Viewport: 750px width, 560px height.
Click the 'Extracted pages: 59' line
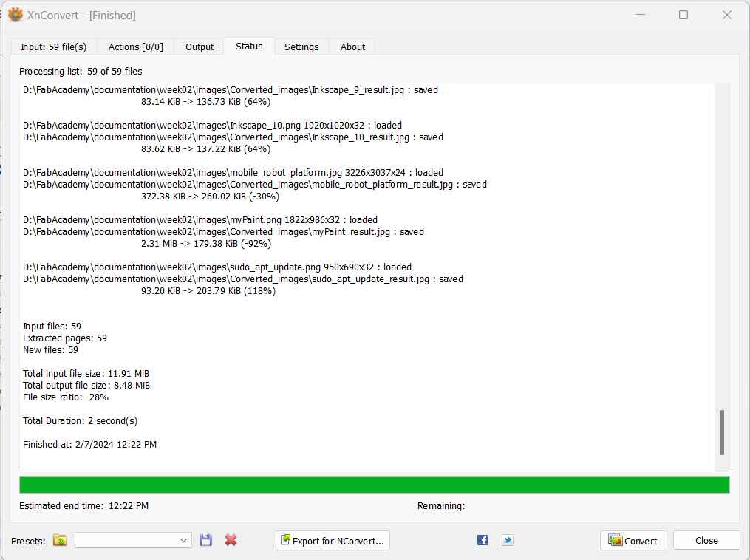pyautogui.click(x=65, y=338)
